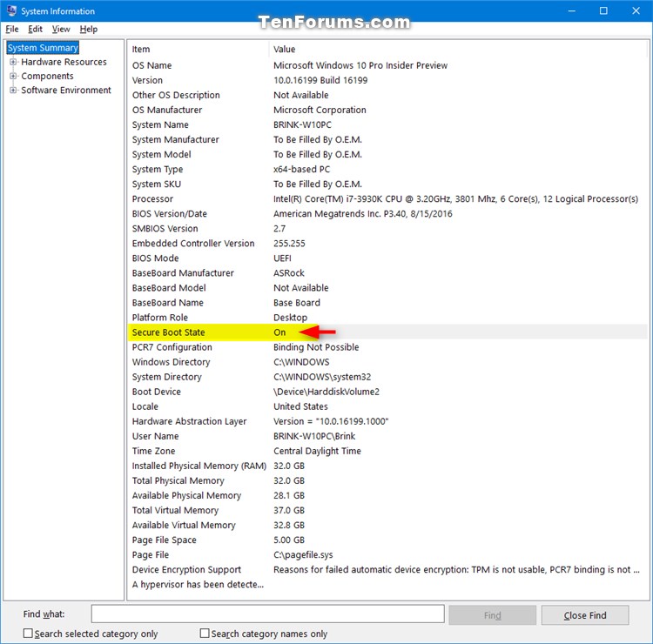Select the System SKU row
The height and width of the screenshot is (644, 653).
tap(387, 184)
